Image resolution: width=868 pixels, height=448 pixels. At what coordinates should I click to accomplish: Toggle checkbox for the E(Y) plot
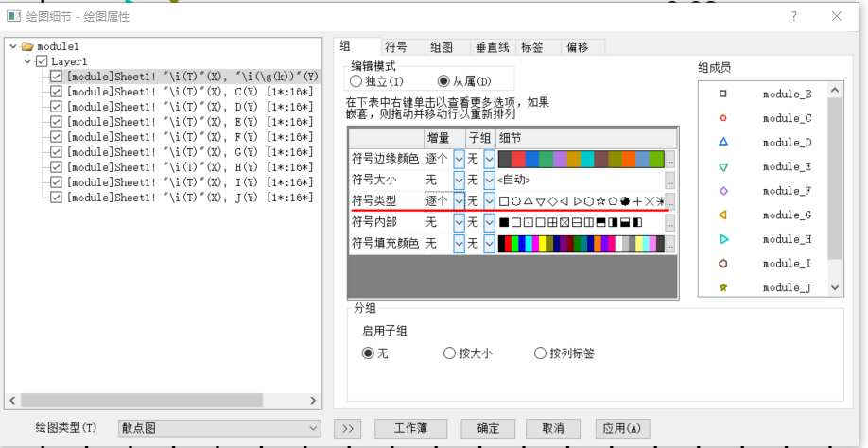tap(56, 122)
